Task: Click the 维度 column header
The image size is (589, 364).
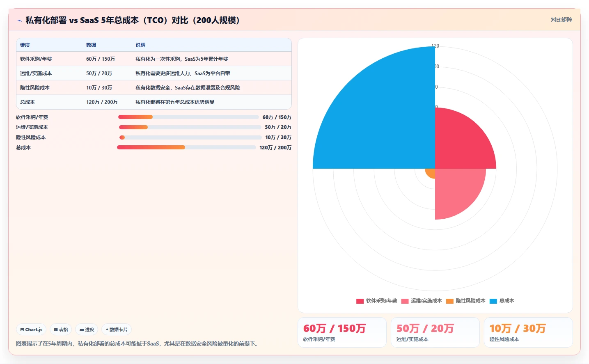Action: 25,45
